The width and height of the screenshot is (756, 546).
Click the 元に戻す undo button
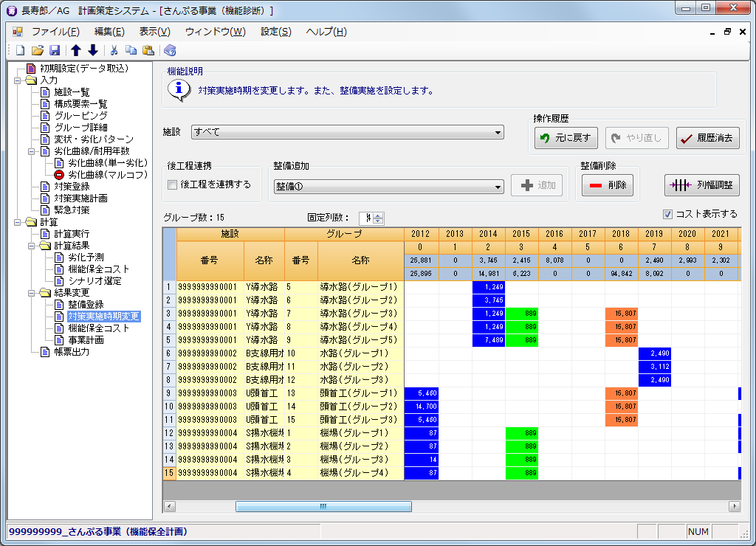[x=565, y=138]
